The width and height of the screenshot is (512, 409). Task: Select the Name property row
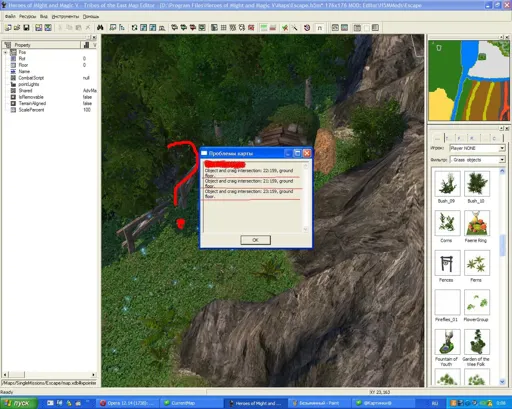50,71
